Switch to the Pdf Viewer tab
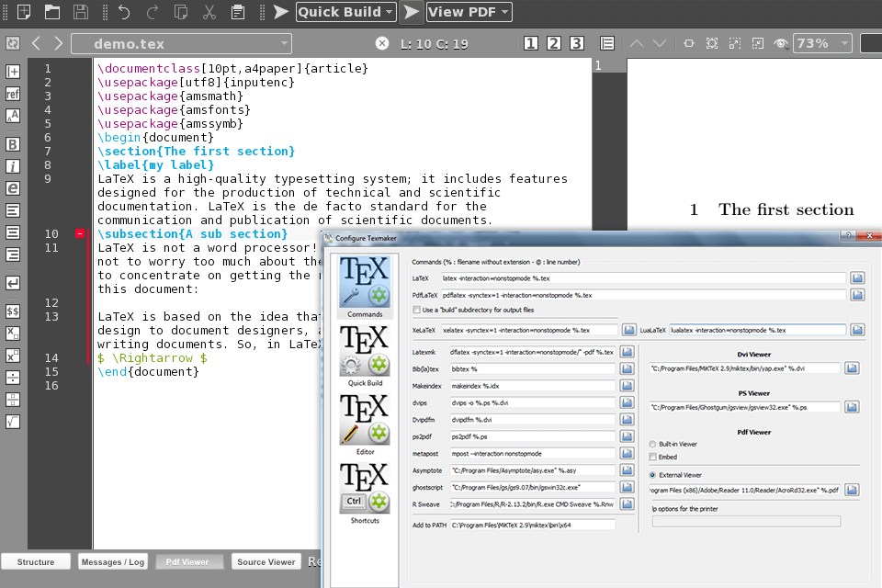 click(187, 561)
